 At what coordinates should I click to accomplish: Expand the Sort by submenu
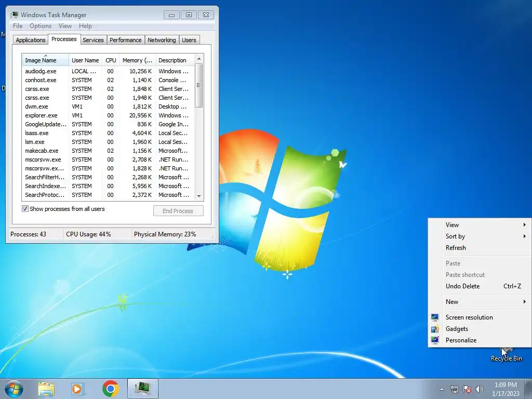point(480,236)
